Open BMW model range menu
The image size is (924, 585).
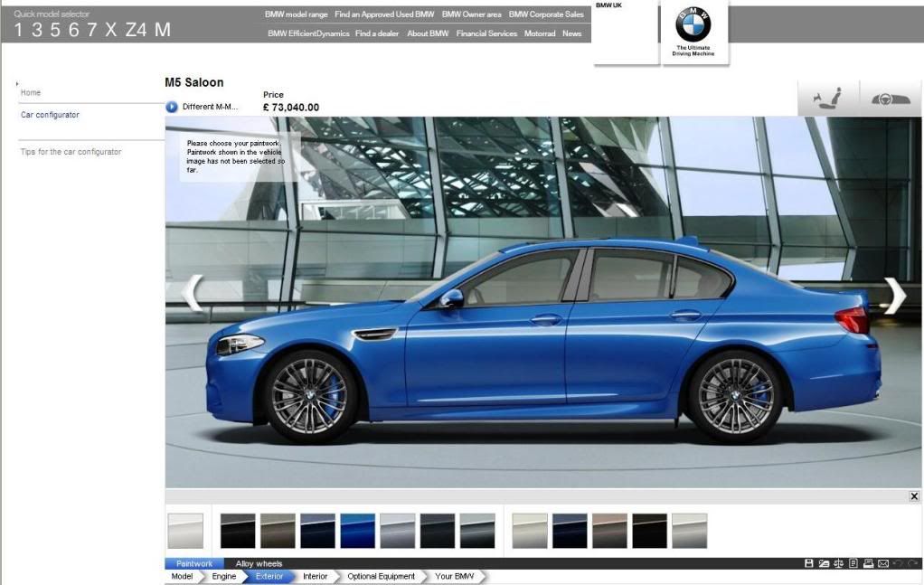pyautogui.click(x=297, y=14)
